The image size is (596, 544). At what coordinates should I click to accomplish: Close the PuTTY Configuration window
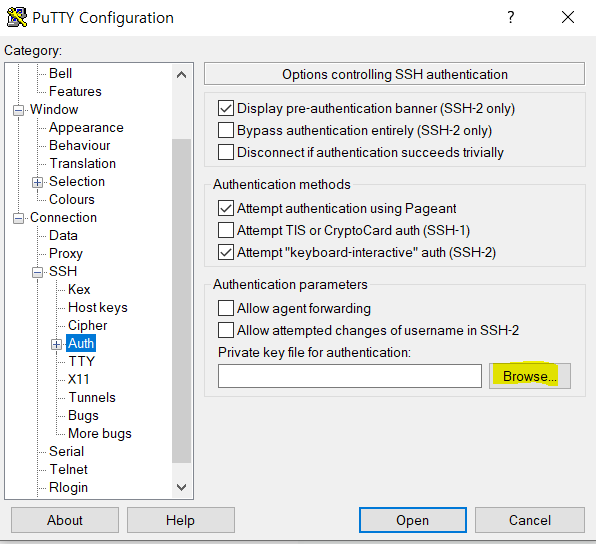pyautogui.click(x=568, y=17)
